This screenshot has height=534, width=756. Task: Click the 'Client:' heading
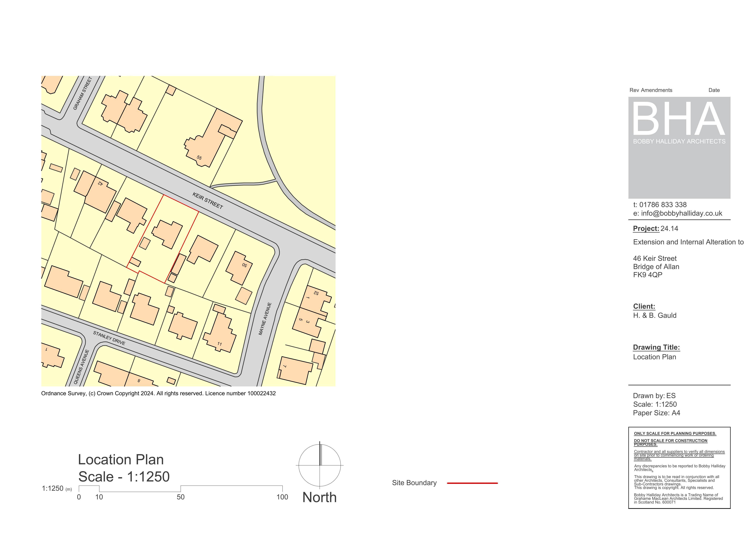(644, 306)
